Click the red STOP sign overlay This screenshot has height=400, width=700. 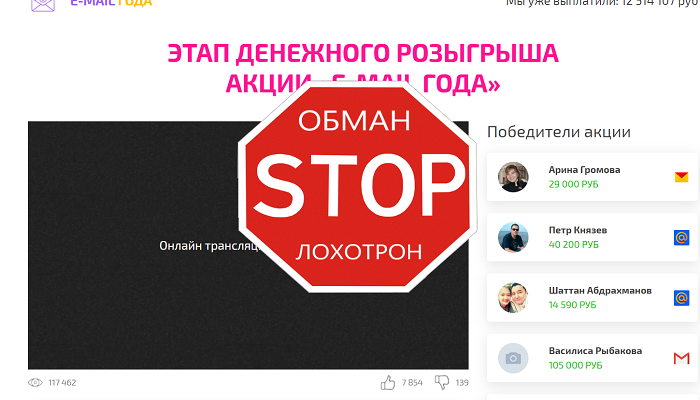pos(358,188)
